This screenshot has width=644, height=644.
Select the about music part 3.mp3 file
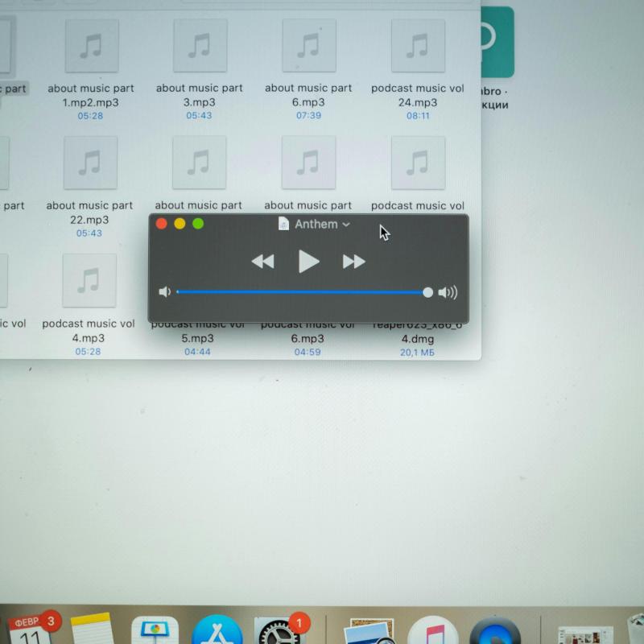200,47
